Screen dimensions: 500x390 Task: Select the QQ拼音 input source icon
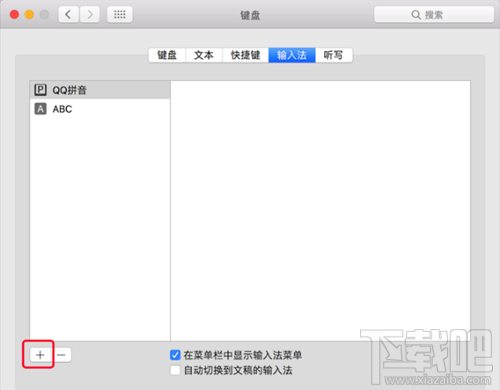click(40, 90)
